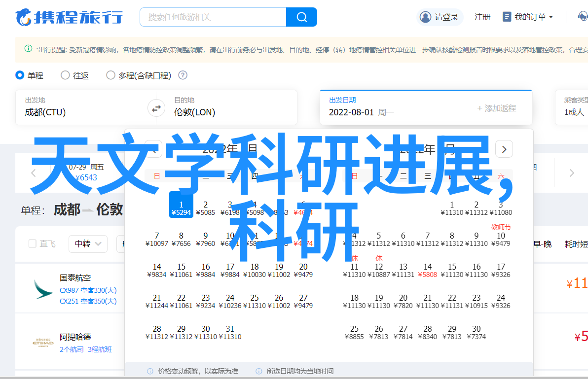Screen dimensions: 588x379
Task: Click the 目的地 伦敦(LON) field
Action: (x=231, y=107)
